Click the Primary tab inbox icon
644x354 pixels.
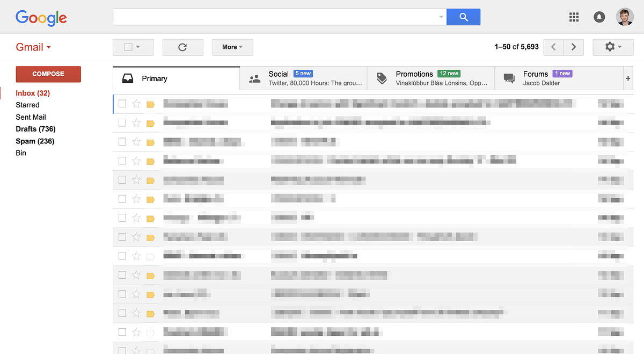(127, 78)
